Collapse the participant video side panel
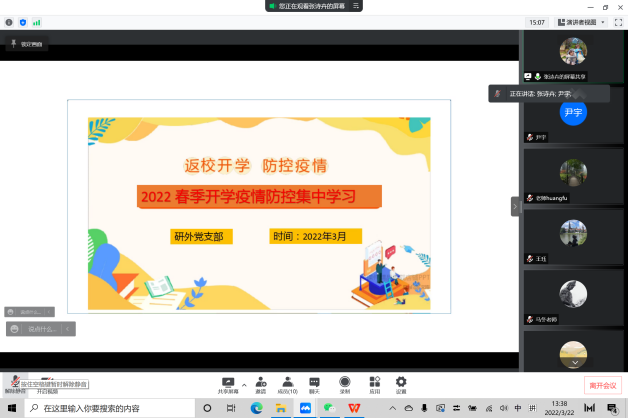Screen dimensions: 628x418 pyautogui.click(x=516, y=205)
